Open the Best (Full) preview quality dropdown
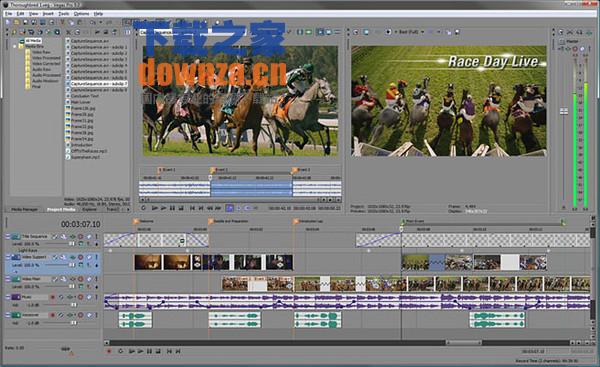The height and width of the screenshot is (367, 600). click(411, 32)
